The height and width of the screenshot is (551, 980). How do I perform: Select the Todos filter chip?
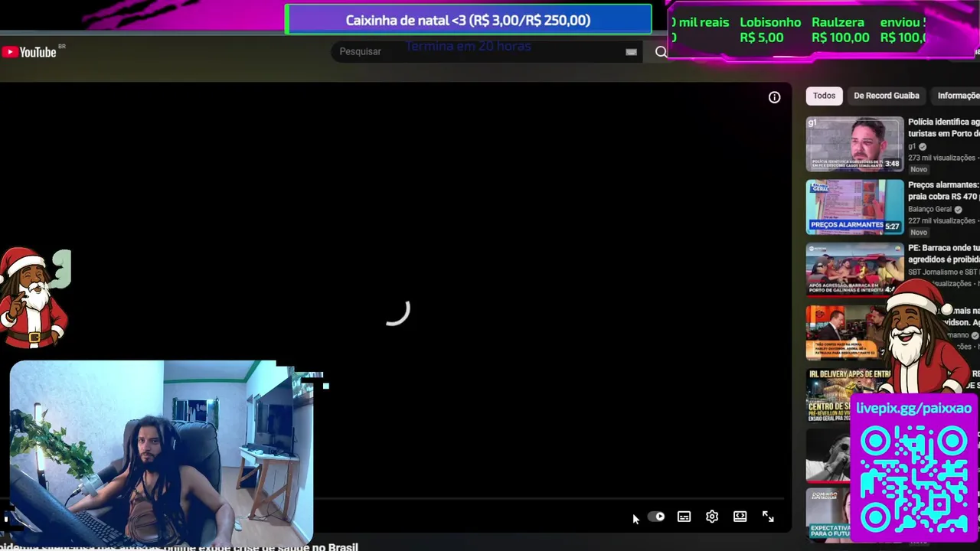click(x=824, y=96)
